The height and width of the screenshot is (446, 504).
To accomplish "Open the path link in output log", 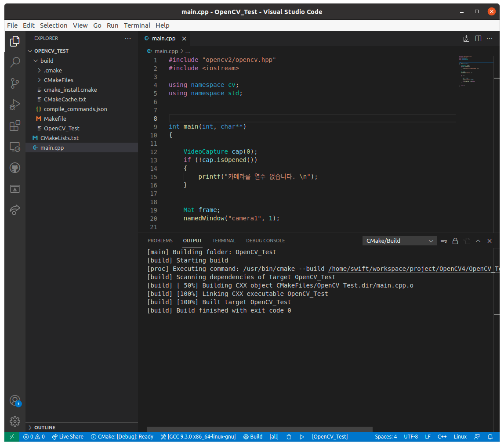I will (x=413, y=269).
